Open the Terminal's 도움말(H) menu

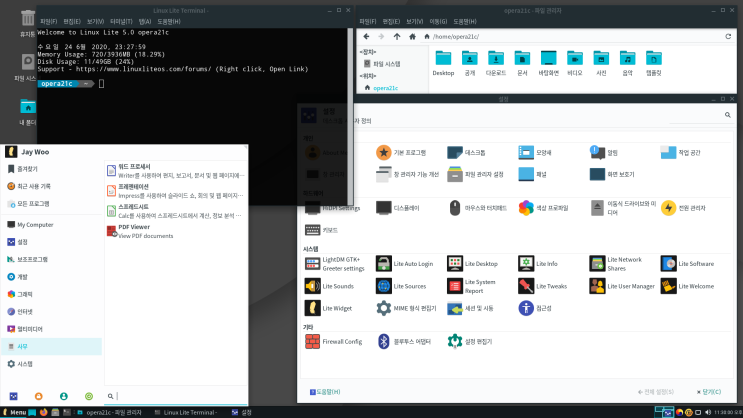(169, 21)
